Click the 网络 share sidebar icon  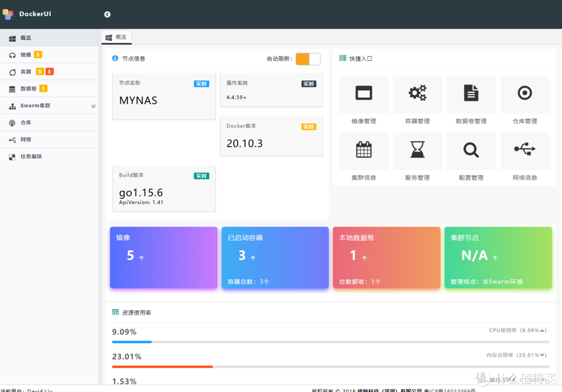click(12, 140)
